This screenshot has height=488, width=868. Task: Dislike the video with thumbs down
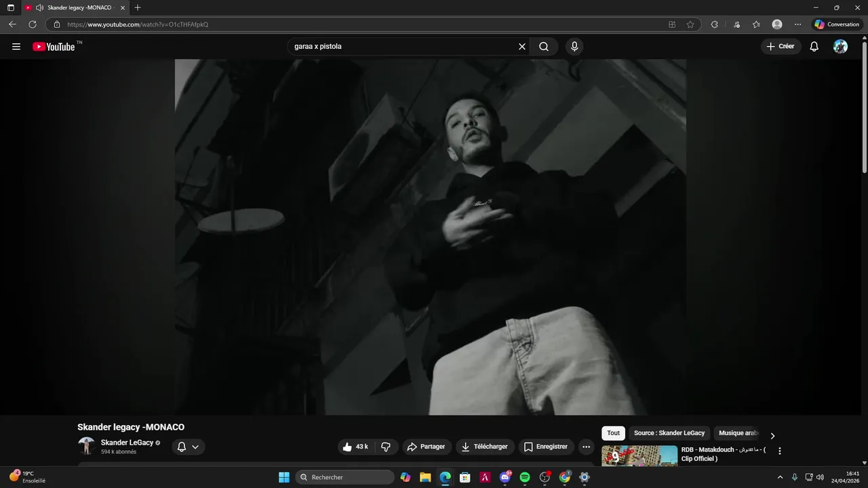[x=386, y=447]
